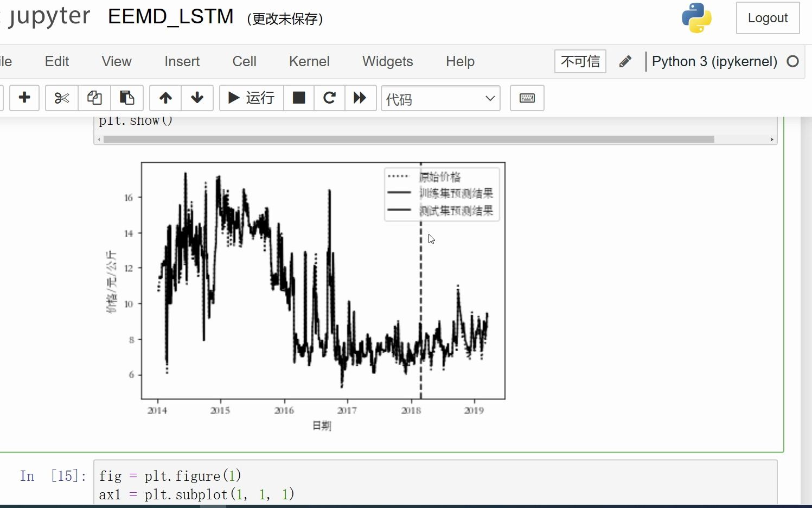This screenshot has width=812, height=508.
Task: Click left arrow of code cell scrollbar
Action: click(x=99, y=139)
